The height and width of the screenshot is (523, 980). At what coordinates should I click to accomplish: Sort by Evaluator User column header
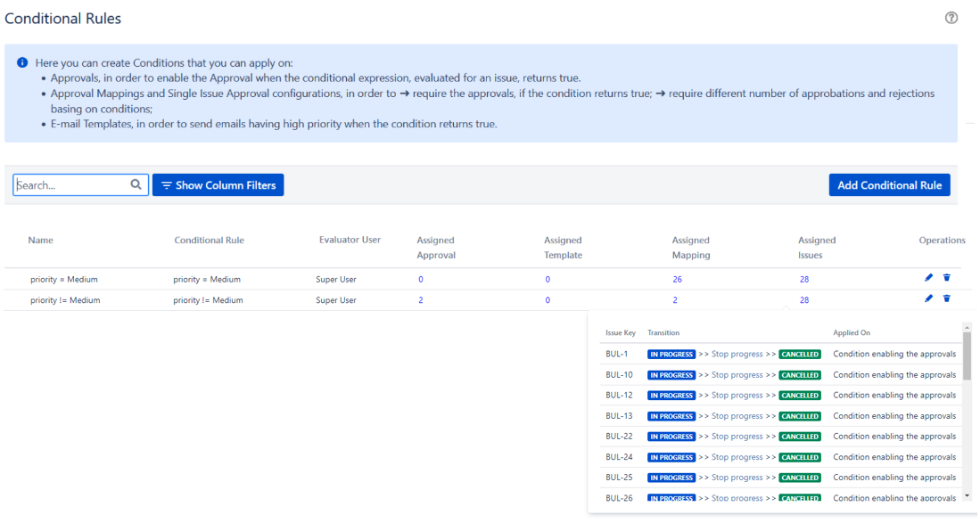tap(350, 241)
